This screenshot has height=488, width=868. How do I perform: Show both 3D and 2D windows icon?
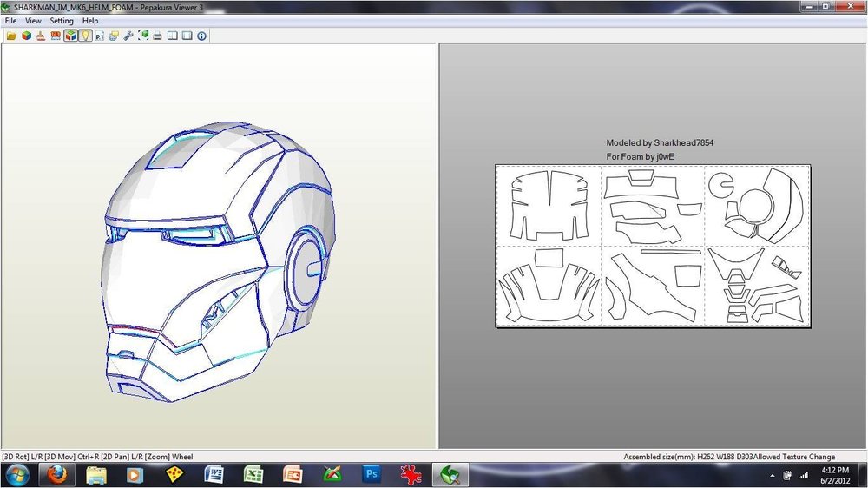173,36
